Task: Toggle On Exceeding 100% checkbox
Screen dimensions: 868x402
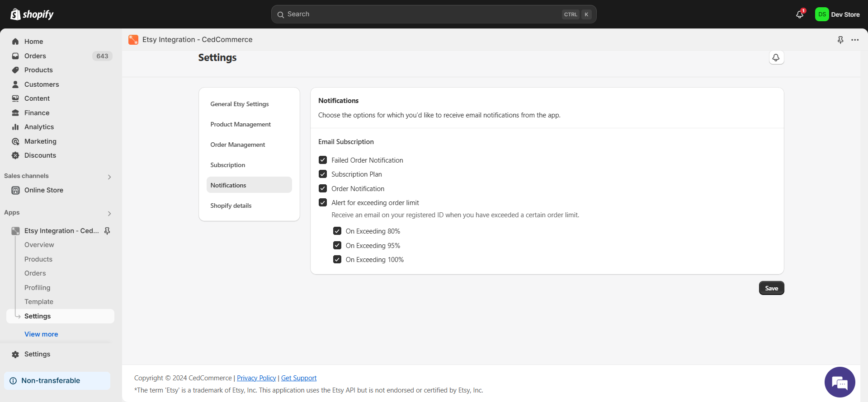Action: coord(337,260)
